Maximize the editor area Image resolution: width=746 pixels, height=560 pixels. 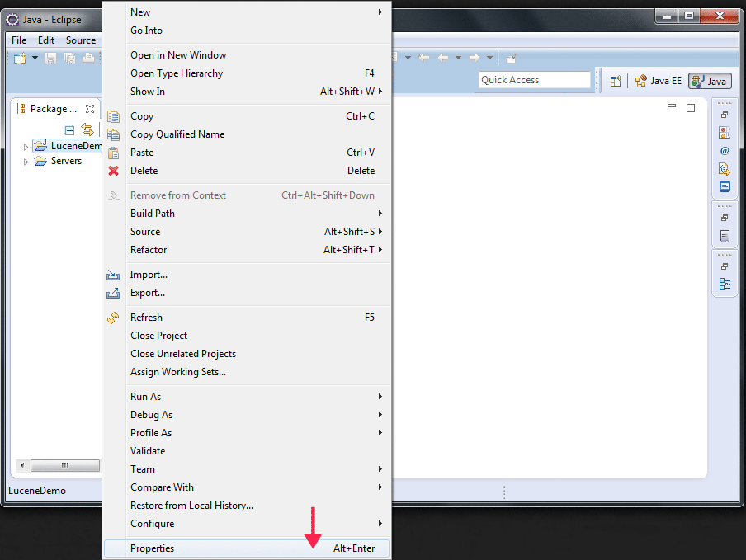coord(691,108)
